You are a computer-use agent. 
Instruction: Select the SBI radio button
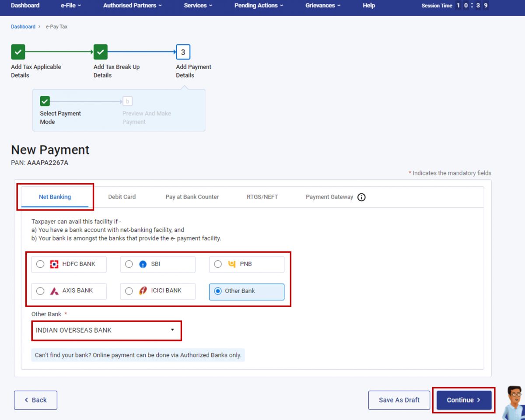(129, 264)
